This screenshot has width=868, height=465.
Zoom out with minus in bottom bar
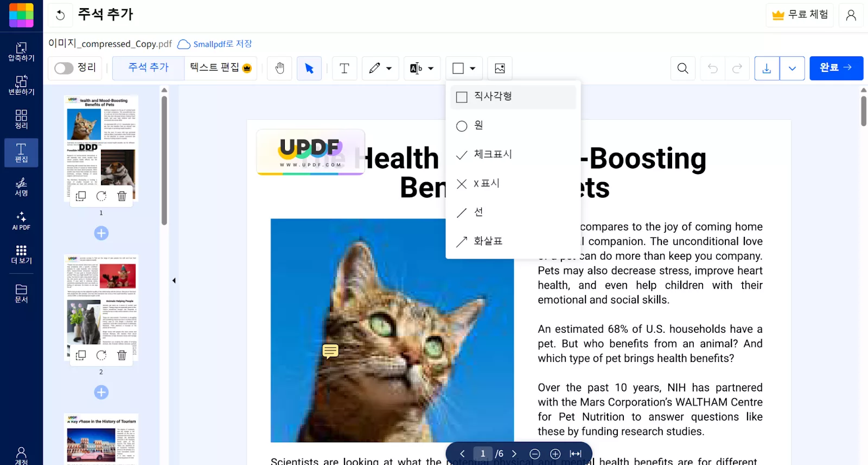coord(535,454)
